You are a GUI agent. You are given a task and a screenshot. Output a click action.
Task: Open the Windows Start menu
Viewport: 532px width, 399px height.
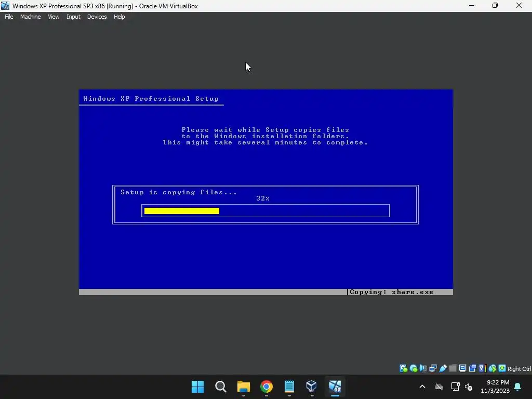(197, 387)
